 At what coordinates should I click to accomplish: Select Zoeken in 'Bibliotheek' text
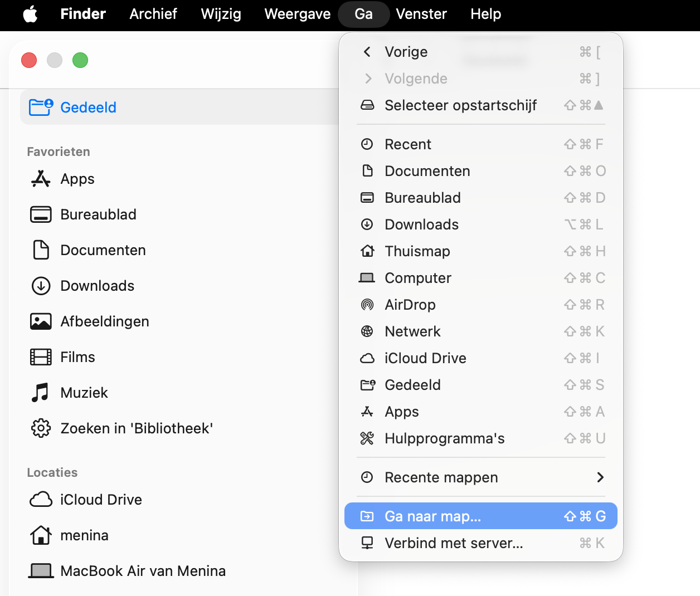coord(137,428)
